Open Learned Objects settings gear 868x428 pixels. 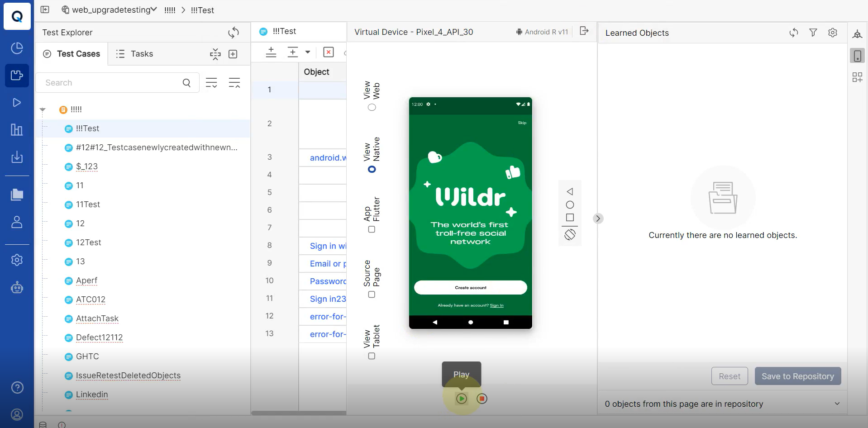click(832, 33)
